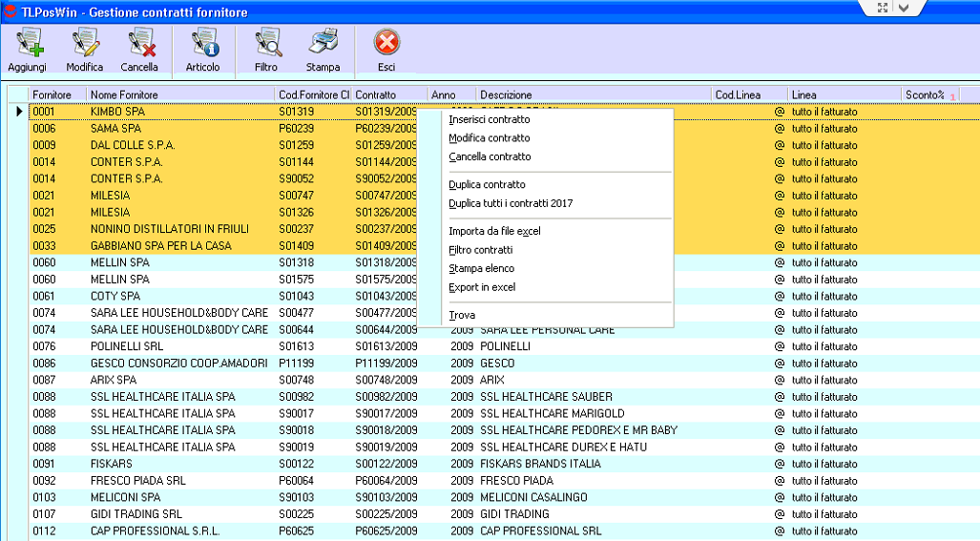Select Cancella contratto in context menu
This screenshot has width=980, height=541.
[490, 156]
